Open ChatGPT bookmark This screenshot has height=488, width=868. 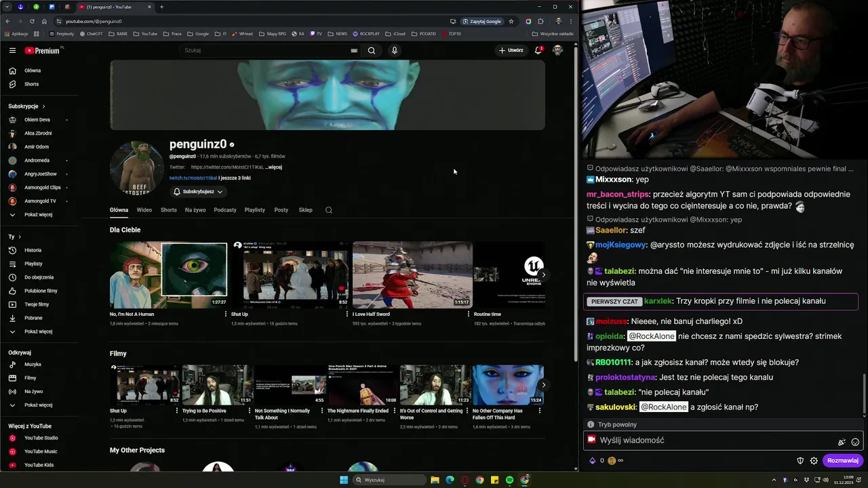pyautogui.click(x=91, y=33)
